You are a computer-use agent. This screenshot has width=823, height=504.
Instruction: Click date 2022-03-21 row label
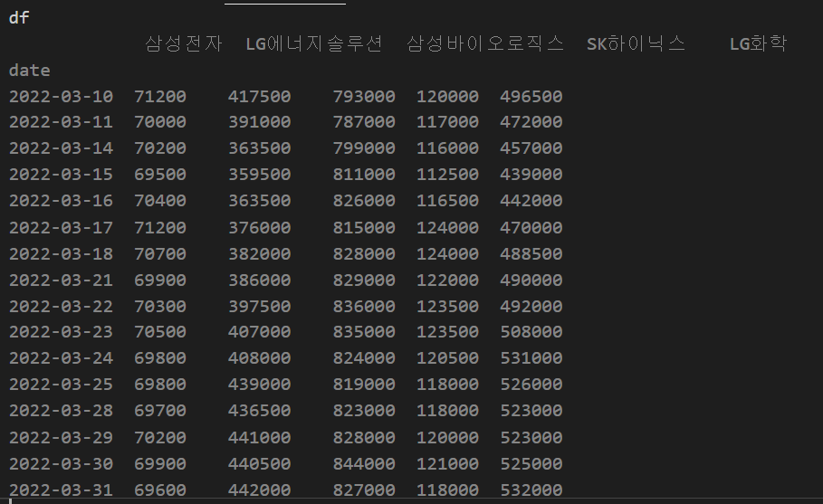click(x=61, y=281)
